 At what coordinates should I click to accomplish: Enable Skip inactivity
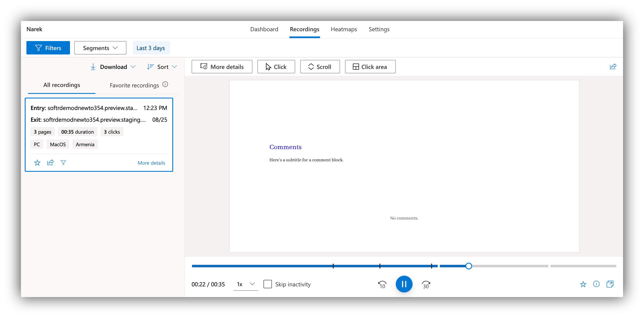coord(268,284)
